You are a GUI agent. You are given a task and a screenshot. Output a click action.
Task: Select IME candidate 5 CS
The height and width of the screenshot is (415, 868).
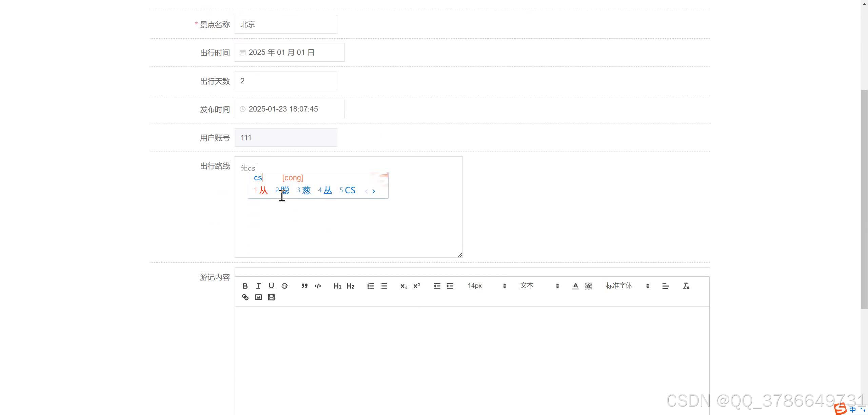pos(348,190)
